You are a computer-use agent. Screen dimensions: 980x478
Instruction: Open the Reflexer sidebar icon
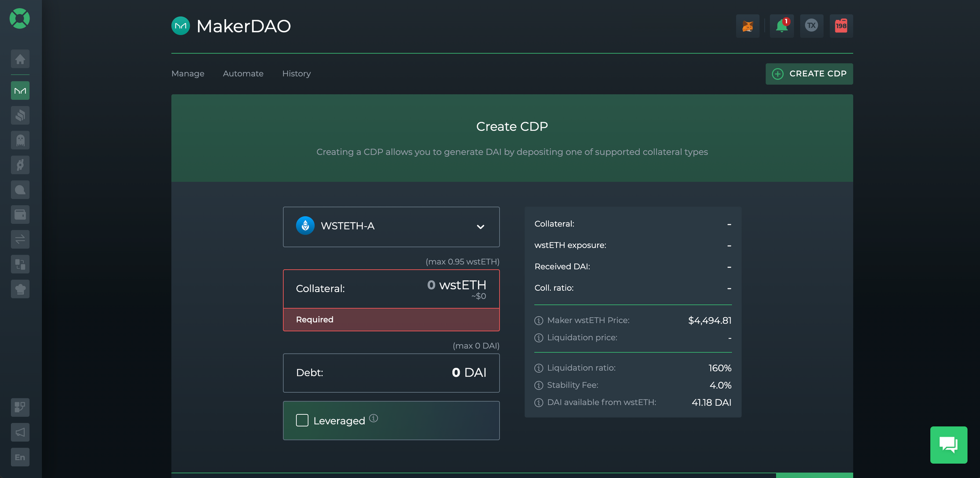tap(20, 165)
